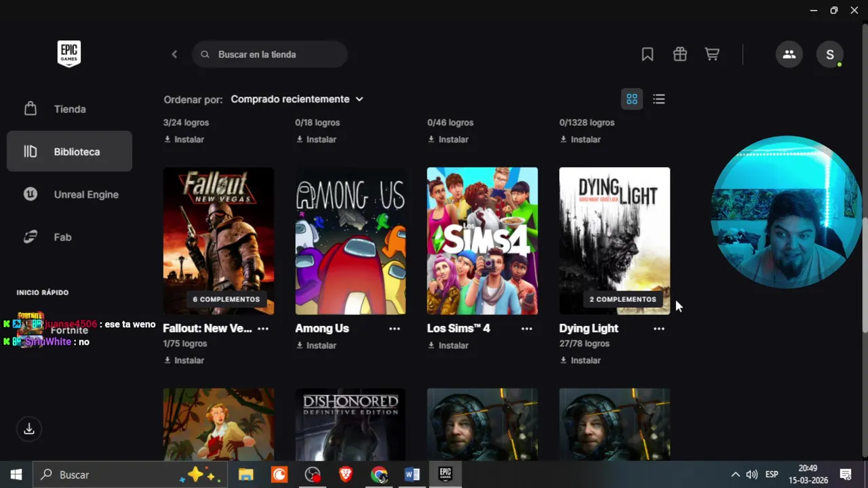This screenshot has width=868, height=488.
Task: Open the downloads icon in sidebar
Action: (x=29, y=429)
